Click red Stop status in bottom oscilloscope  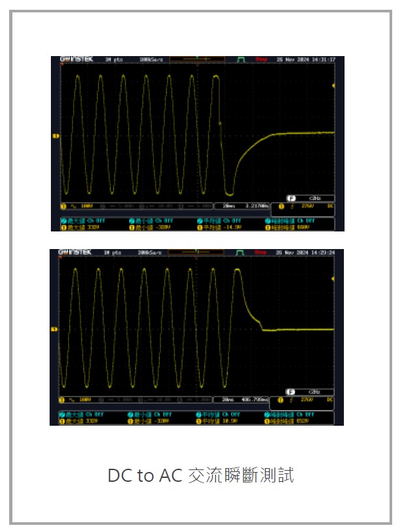click(261, 252)
